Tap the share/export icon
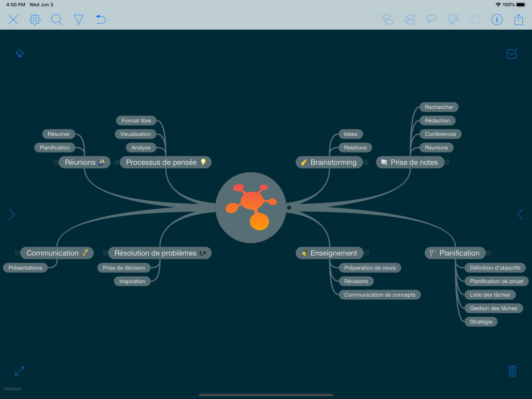 [519, 19]
